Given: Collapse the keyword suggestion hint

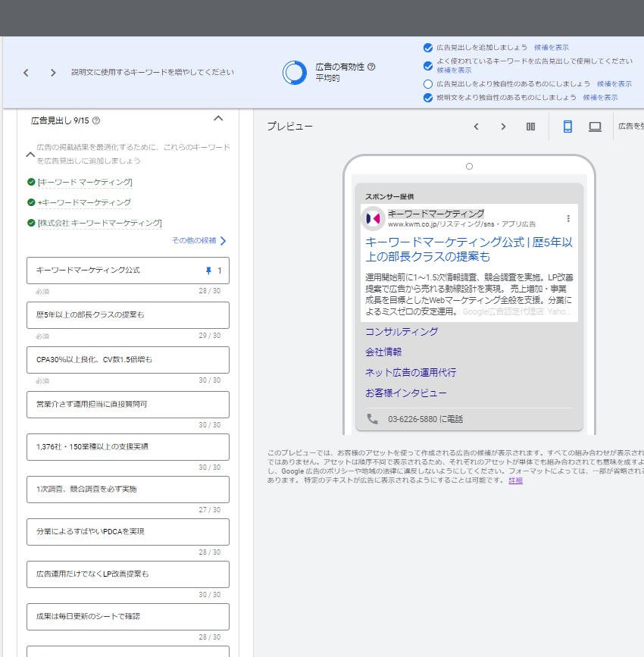Looking at the screenshot, I should tap(30, 155).
